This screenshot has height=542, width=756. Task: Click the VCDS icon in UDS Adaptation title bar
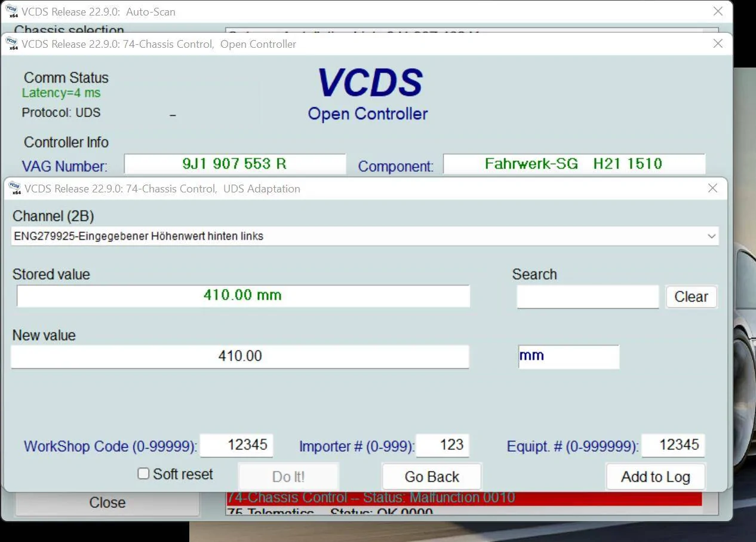15,189
